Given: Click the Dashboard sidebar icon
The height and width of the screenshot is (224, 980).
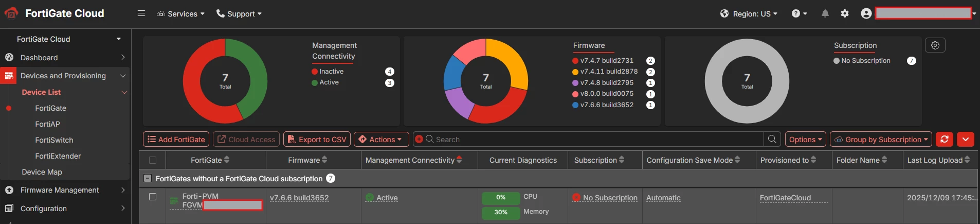Looking at the screenshot, I should 9,58.
